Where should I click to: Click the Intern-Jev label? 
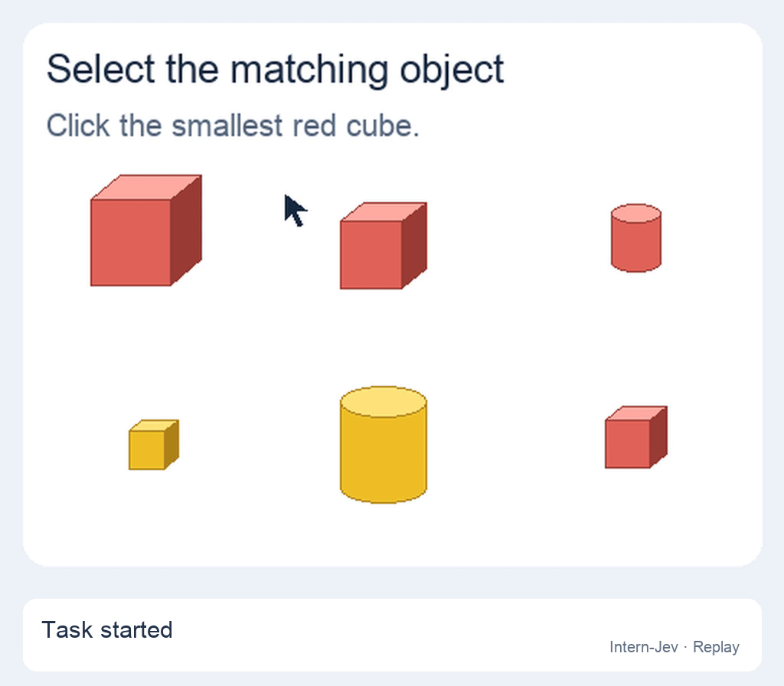(643, 647)
